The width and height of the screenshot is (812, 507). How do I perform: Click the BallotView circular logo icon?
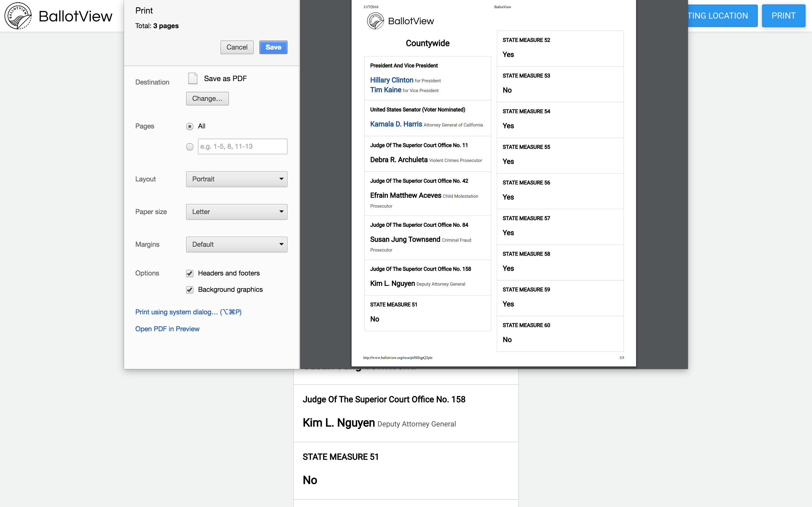coord(18,16)
